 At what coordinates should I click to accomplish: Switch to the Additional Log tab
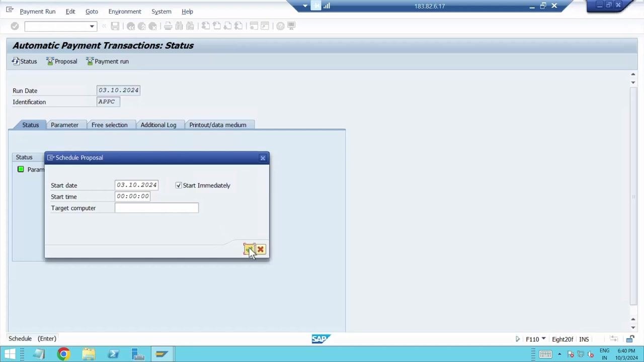(158, 125)
